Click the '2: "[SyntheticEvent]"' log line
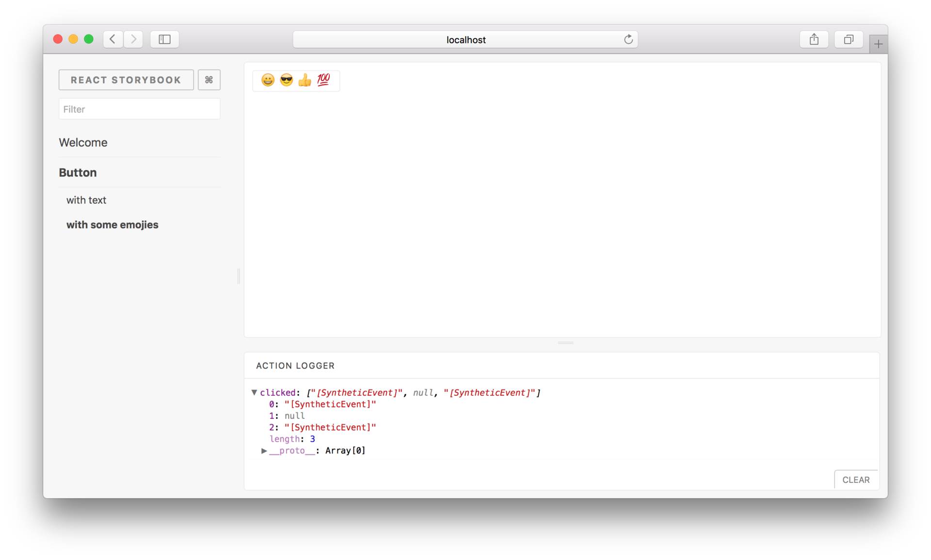 point(322,428)
